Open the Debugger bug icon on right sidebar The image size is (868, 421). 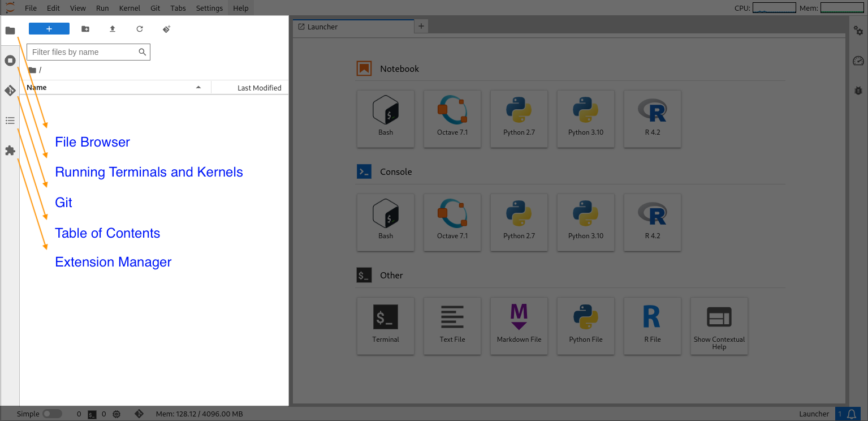(858, 90)
